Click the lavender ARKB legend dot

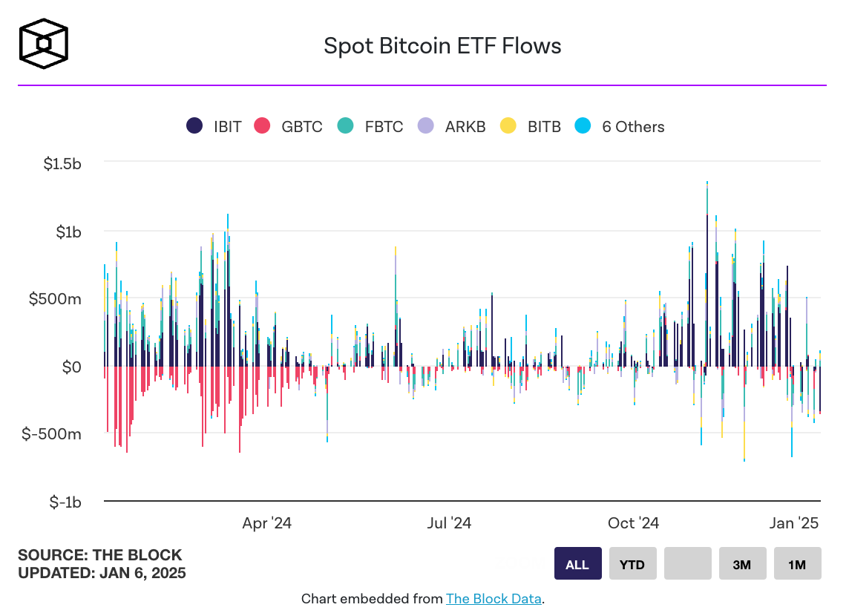pos(427,126)
